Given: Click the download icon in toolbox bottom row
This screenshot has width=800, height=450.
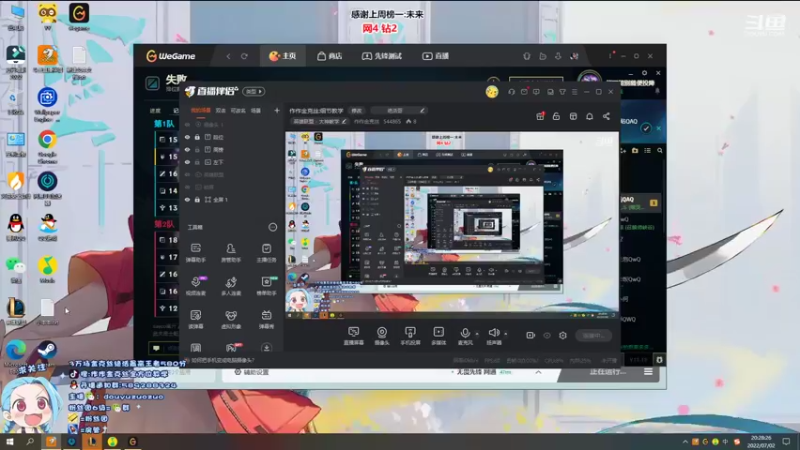Looking at the screenshot, I should (266, 348).
